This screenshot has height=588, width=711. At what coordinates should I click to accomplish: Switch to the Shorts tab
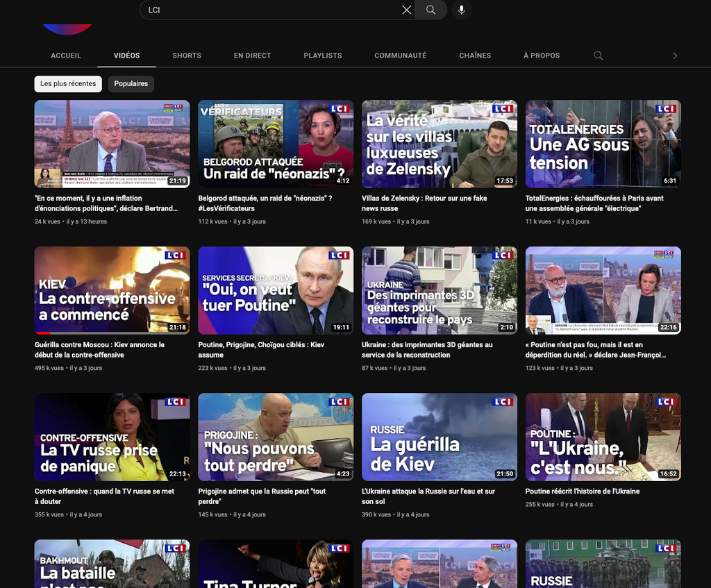pyautogui.click(x=187, y=56)
